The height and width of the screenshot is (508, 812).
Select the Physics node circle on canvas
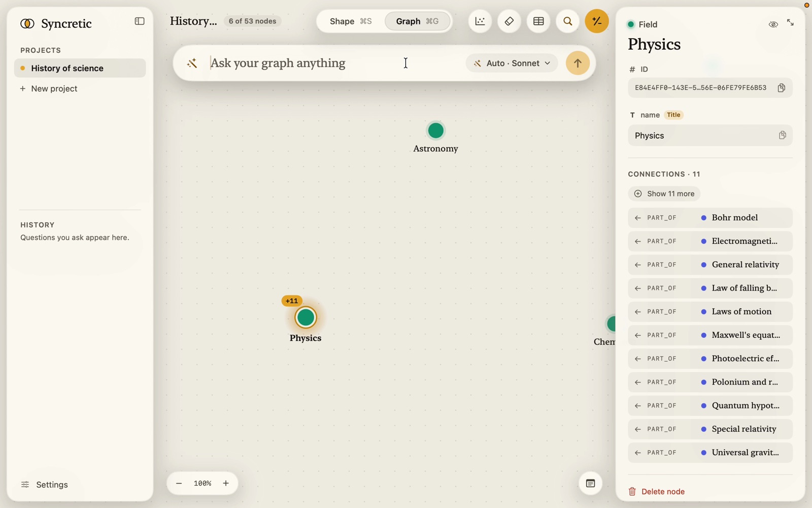click(306, 317)
